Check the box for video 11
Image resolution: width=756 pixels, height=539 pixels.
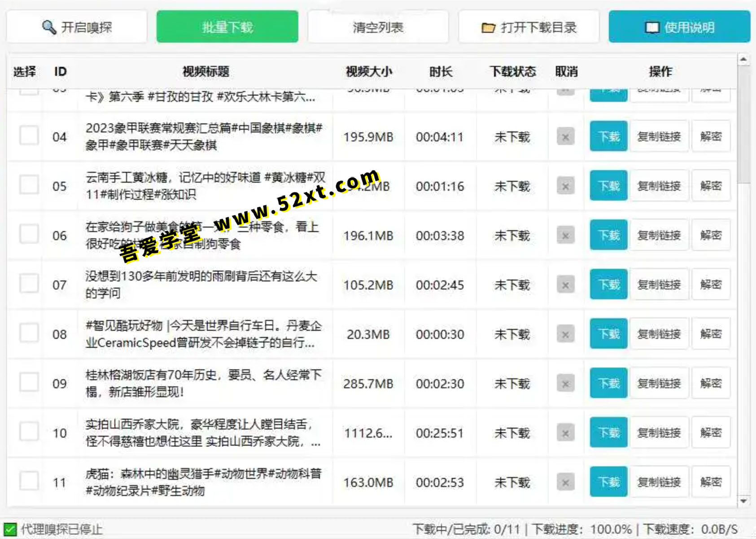coord(29,482)
